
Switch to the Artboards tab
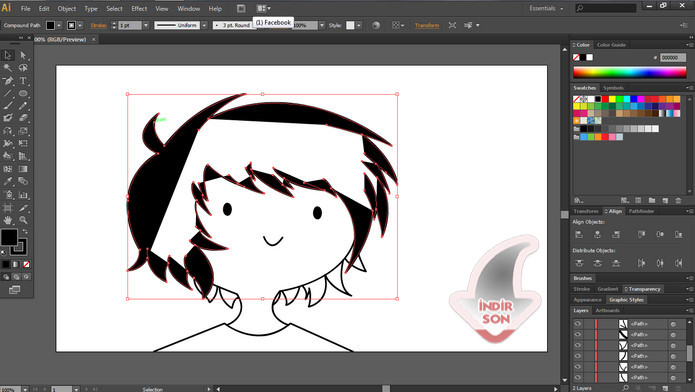click(x=607, y=310)
